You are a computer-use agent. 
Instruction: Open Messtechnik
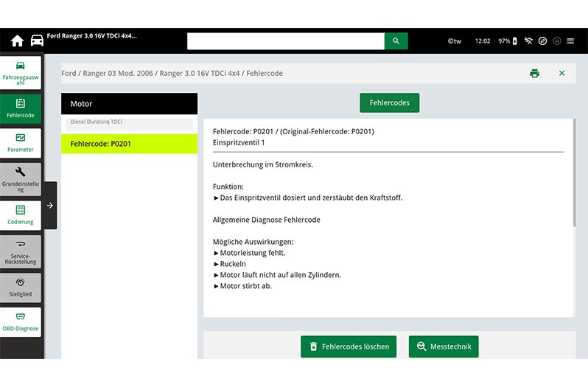click(x=444, y=346)
